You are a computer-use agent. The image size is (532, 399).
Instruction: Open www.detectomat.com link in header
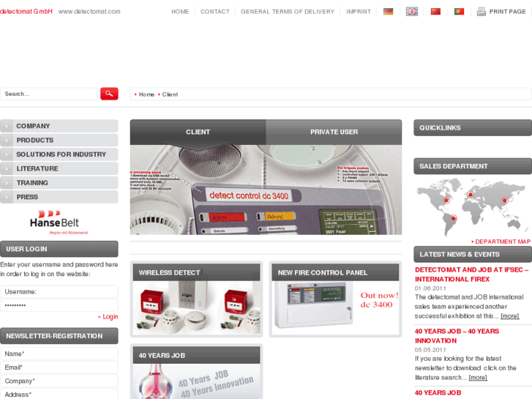(89, 11)
